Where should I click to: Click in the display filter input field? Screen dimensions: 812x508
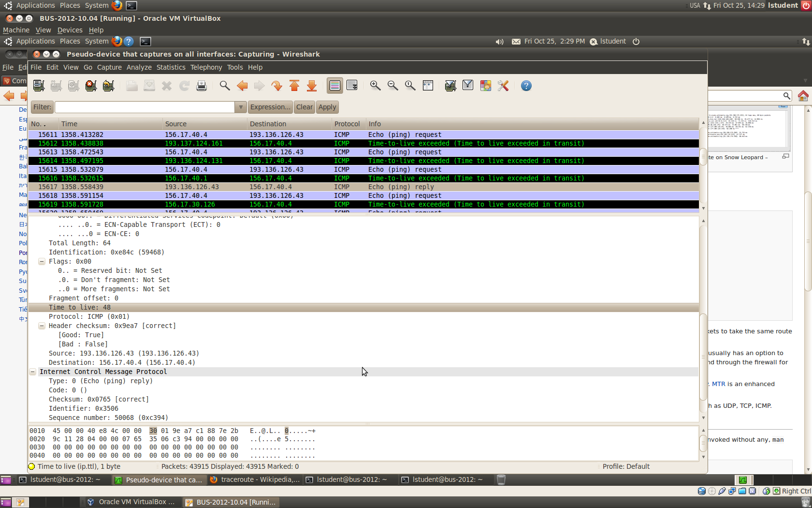(145, 107)
